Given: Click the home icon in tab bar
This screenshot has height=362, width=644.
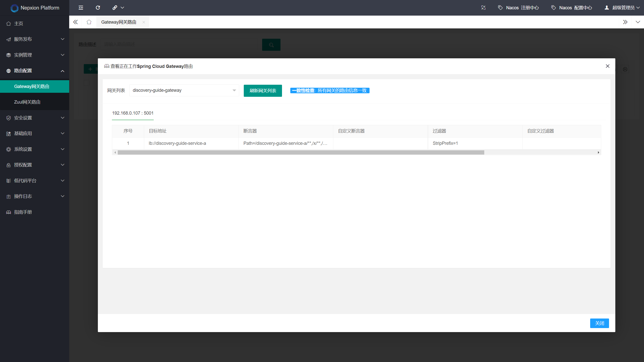Looking at the screenshot, I should (x=89, y=22).
